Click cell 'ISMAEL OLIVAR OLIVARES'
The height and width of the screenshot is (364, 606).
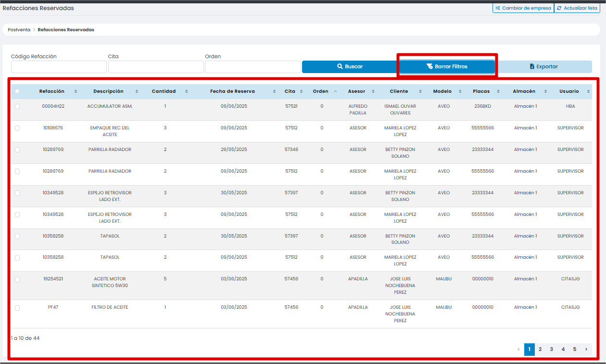click(400, 110)
